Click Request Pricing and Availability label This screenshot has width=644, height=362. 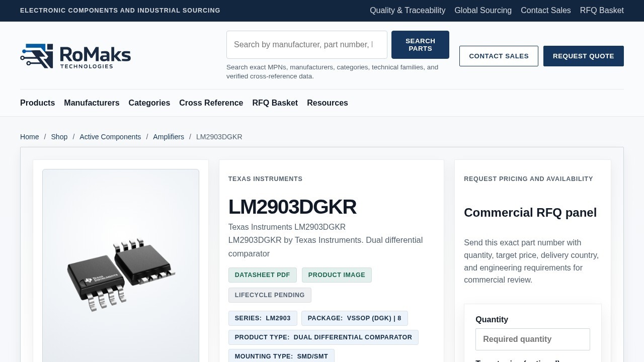point(528,179)
